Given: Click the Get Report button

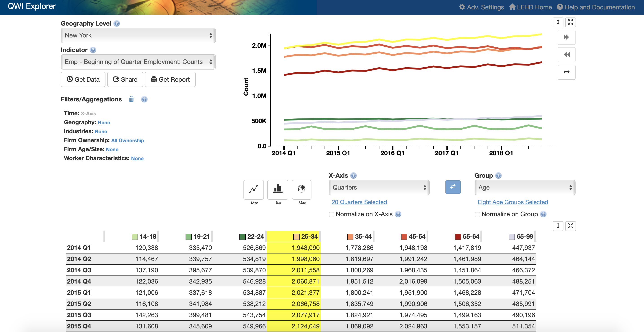Looking at the screenshot, I should [x=170, y=79].
